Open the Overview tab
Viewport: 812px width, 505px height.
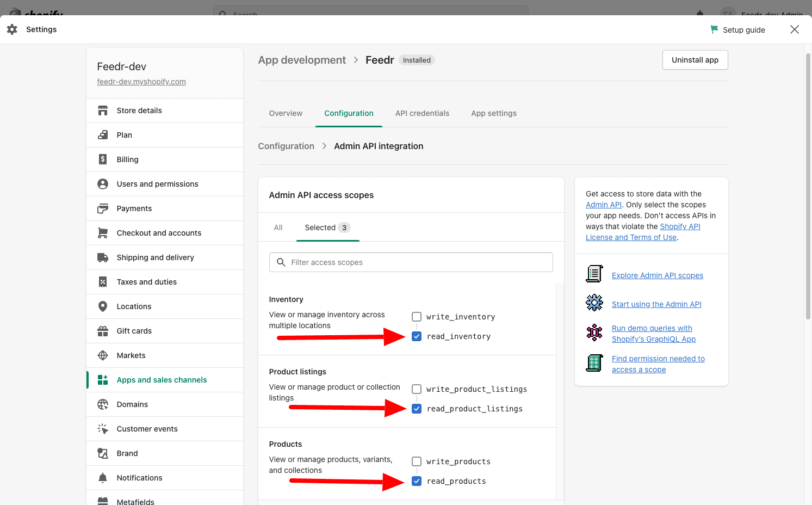point(286,113)
